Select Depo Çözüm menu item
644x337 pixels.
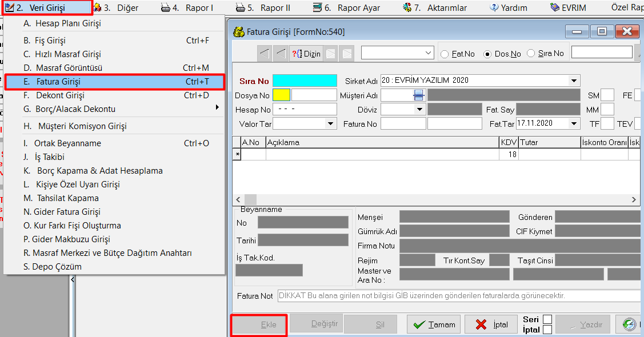point(115,267)
